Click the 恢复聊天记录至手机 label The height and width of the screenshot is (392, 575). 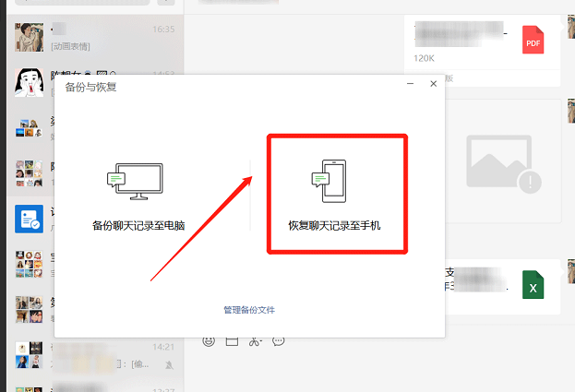click(334, 226)
